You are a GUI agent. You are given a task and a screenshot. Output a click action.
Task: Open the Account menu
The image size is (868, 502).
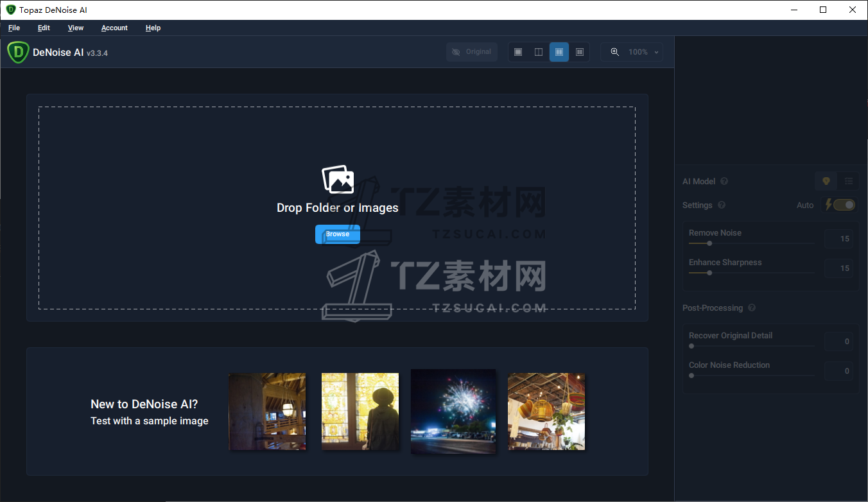click(114, 28)
